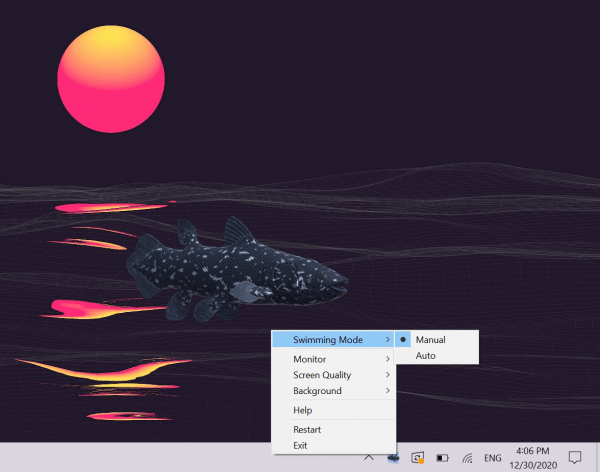Show hidden tray icons chevron
600x472 pixels.
[369, 458]
